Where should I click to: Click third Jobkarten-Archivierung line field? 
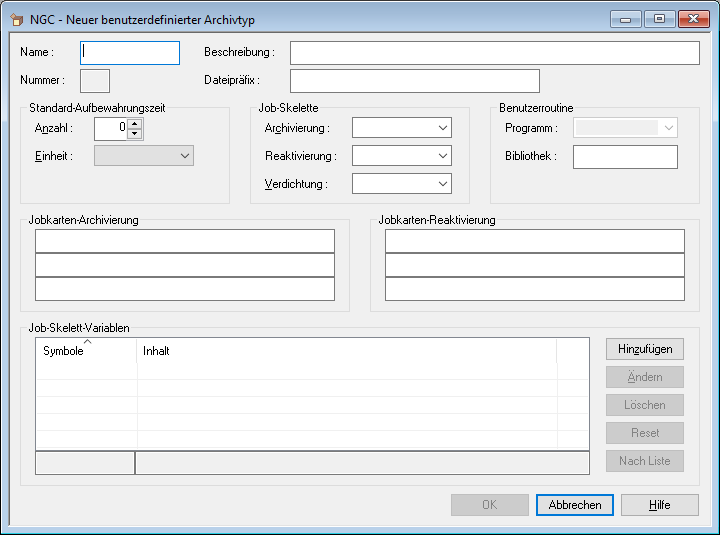(185, 289)
